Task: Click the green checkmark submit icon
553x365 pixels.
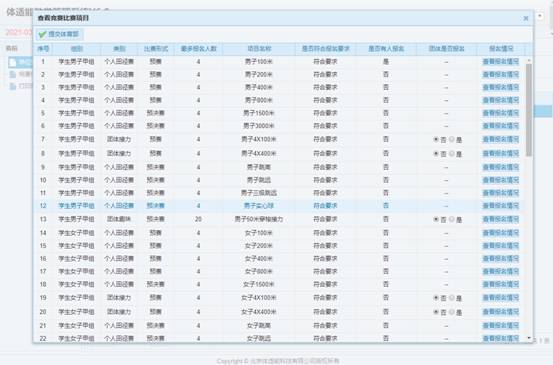Action: pos(42,34)
